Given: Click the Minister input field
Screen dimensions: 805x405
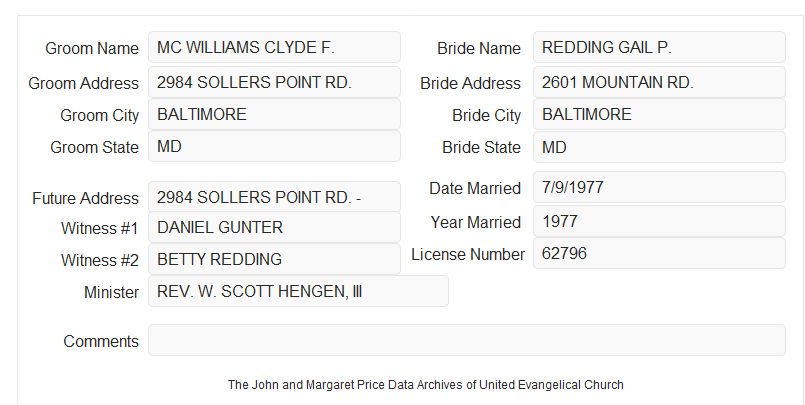Looking at the screenshot, I should point(298,291).
